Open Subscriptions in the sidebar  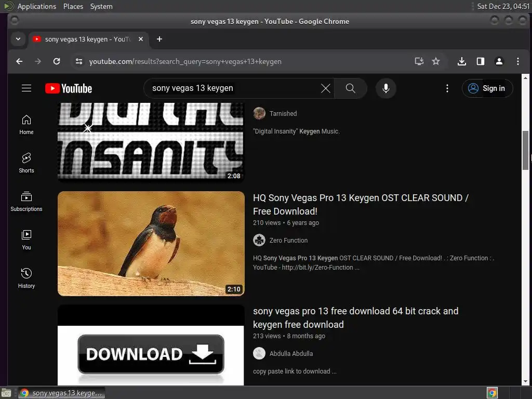(x=26, y=202)
